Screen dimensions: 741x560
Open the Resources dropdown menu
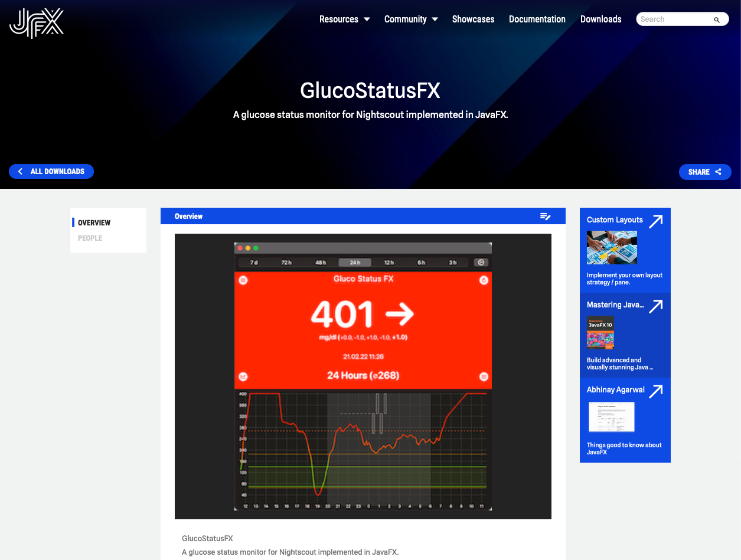[x=344, y=19]
